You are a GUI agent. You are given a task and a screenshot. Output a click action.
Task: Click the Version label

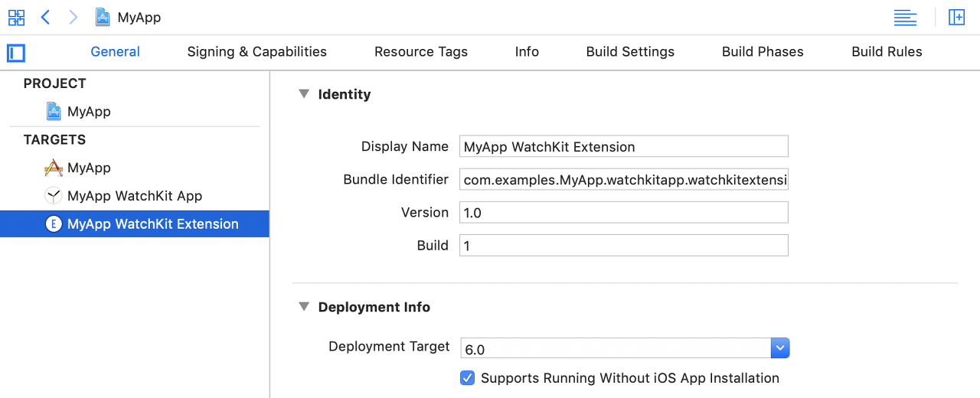425,212
